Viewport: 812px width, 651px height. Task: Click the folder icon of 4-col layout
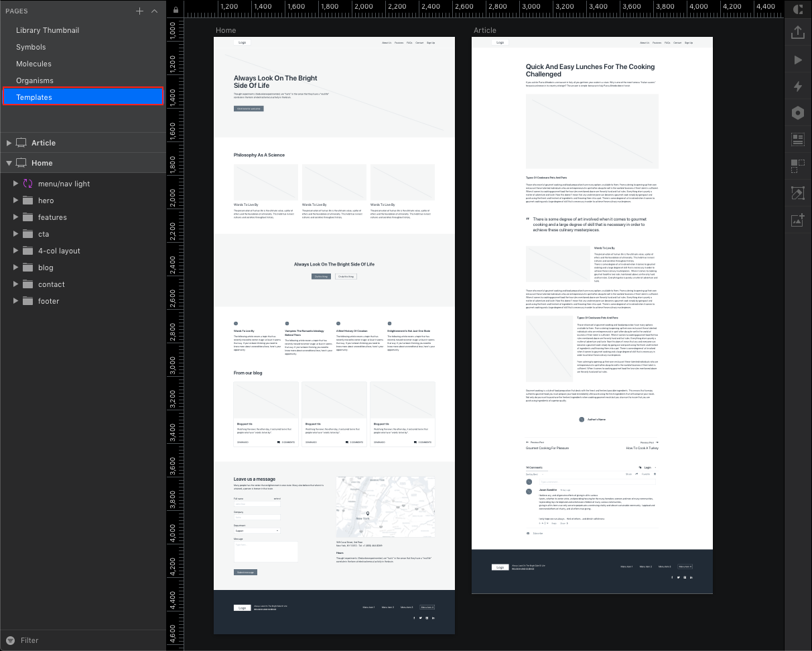(x=27, y=251)
